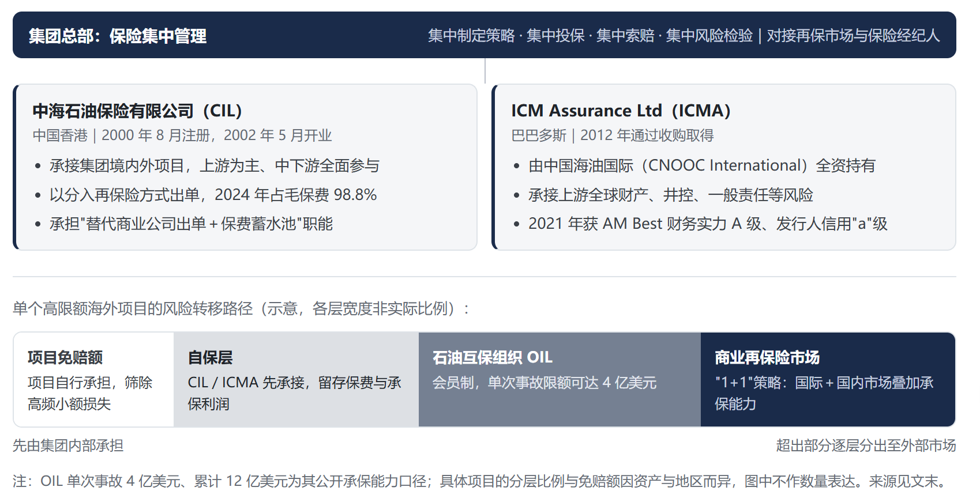Select the header subtitle 集中制定策略 · 集中投保 · 集中索赔
The width and height of the screenshot is (980, 502).
[x=684, y=36]
